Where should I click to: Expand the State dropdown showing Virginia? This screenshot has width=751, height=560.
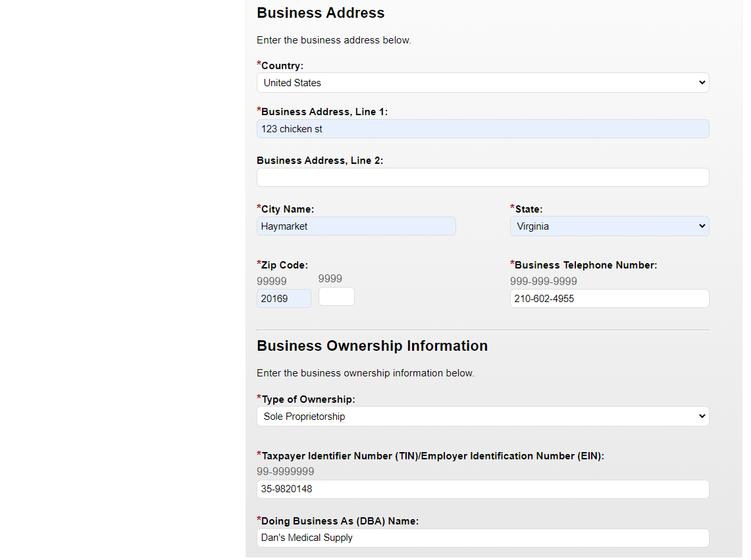(609, 226)
